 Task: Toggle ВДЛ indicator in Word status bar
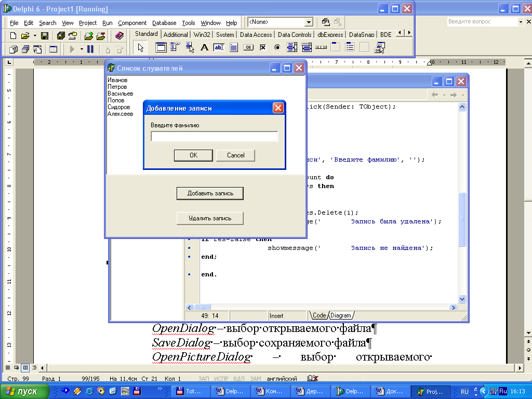coord(239,379)
